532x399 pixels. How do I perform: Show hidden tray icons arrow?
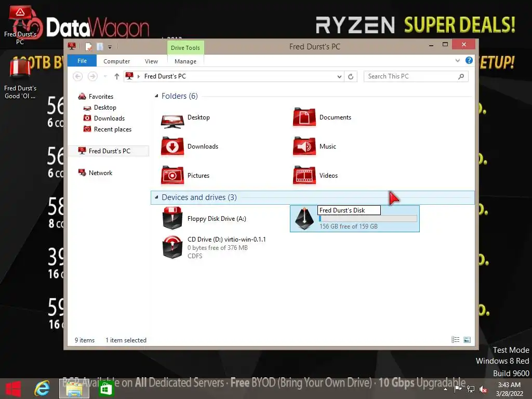pyautogui.click(x=445, y=390)
